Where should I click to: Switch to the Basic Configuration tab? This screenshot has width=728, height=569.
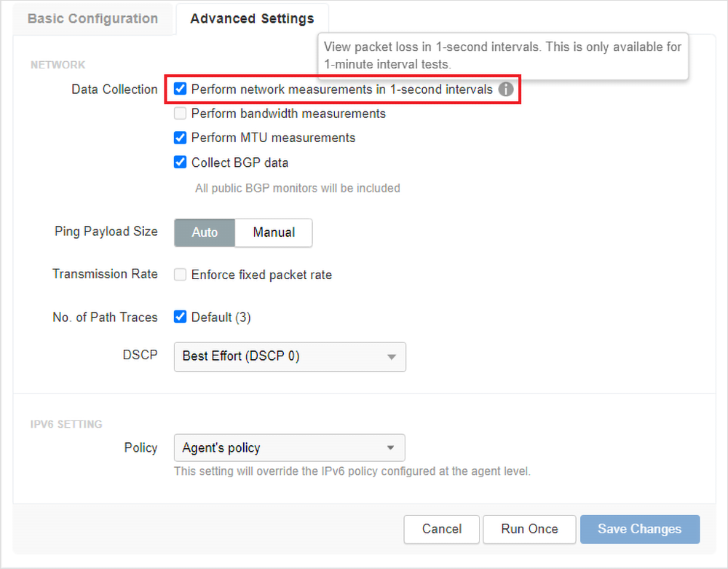pyautogui.click(x=92, y=19)
